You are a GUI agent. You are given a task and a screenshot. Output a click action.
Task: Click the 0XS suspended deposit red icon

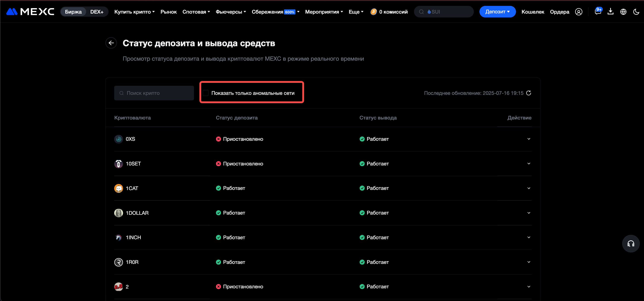218,139
